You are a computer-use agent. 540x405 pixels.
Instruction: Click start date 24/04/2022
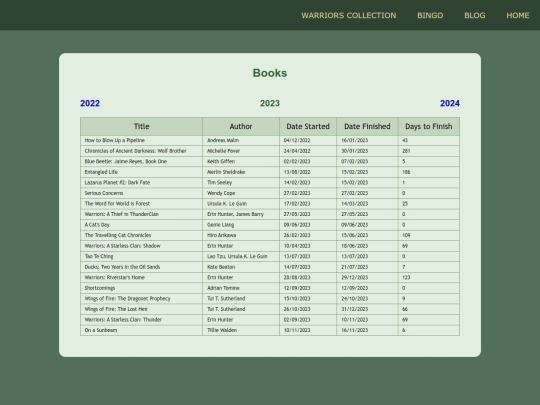[297, 151]
